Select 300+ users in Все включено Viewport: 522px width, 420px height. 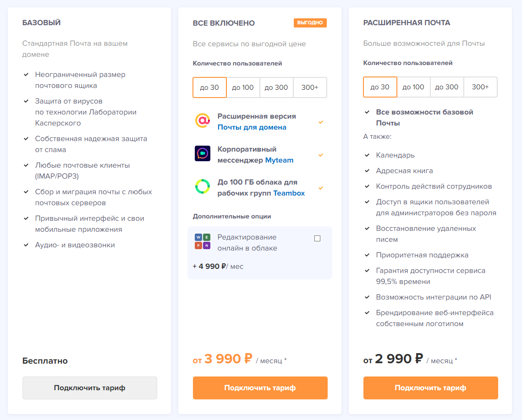point(310,87)
